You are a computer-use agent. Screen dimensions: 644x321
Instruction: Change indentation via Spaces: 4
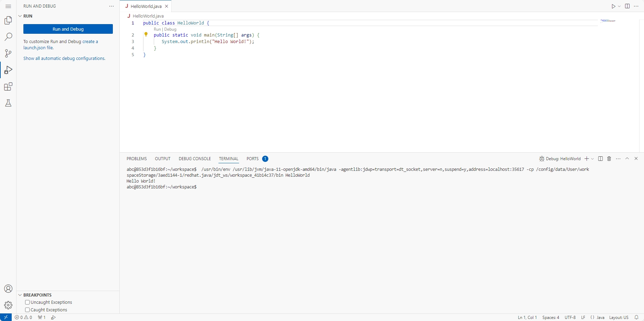click(x=551, y=318)
